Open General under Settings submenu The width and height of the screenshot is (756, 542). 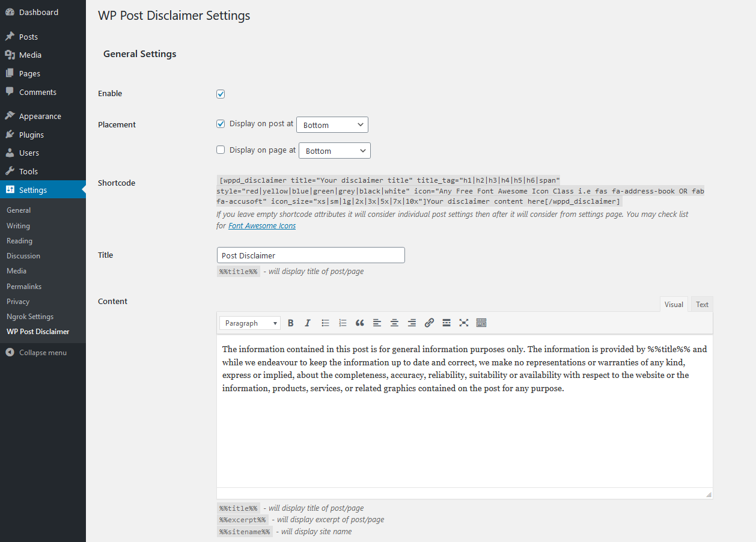pyautogui.click(x=19, y=210)
